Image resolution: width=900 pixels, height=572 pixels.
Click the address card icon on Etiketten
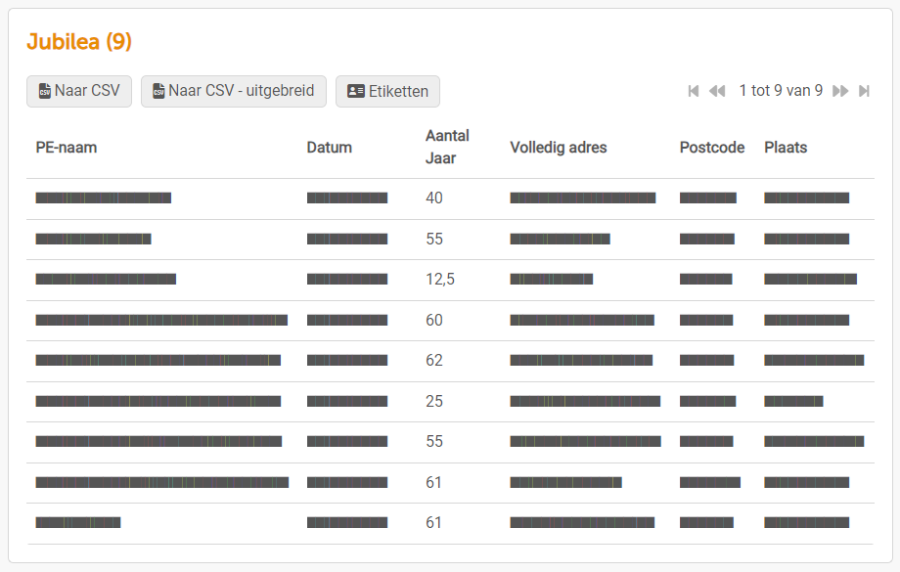pyautogui.click(x=356, y=91)
